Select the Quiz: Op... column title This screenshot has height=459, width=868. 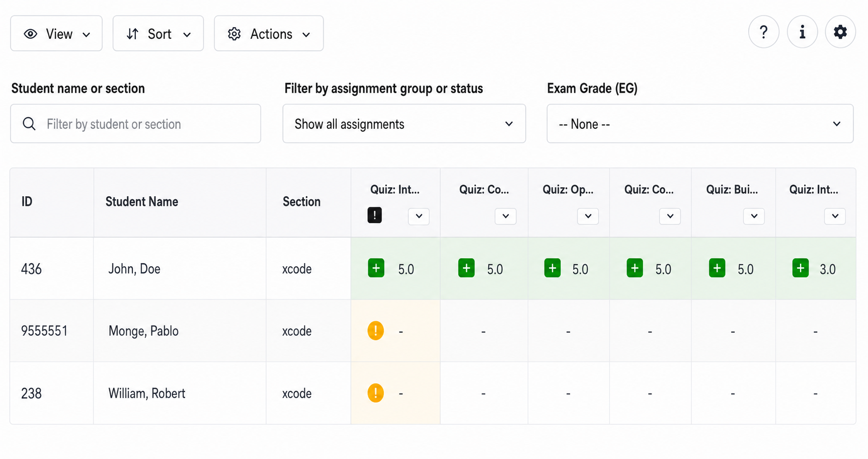[x=568, y=190]
